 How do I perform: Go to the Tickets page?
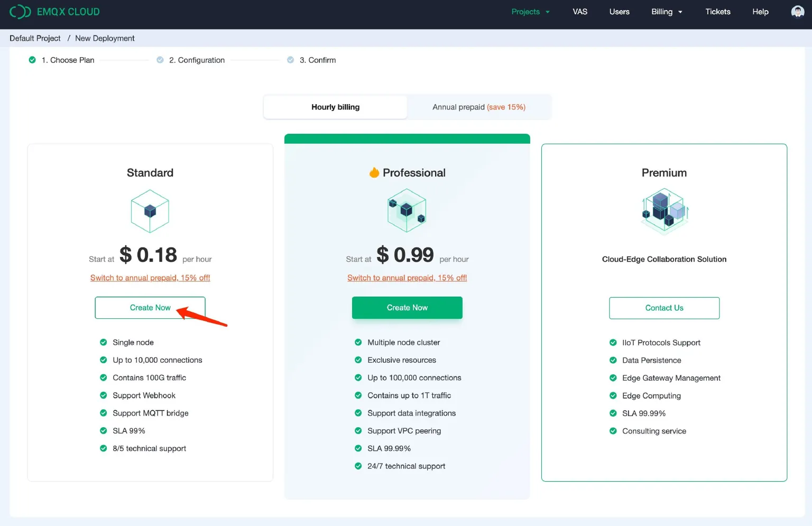point(717,12)
